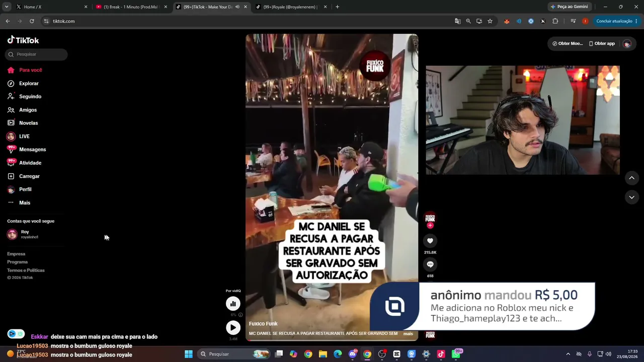The height and width of the screenshot is (362, 644).
Task: Open the tab search dropdown
Action: (x=6, y=7)
